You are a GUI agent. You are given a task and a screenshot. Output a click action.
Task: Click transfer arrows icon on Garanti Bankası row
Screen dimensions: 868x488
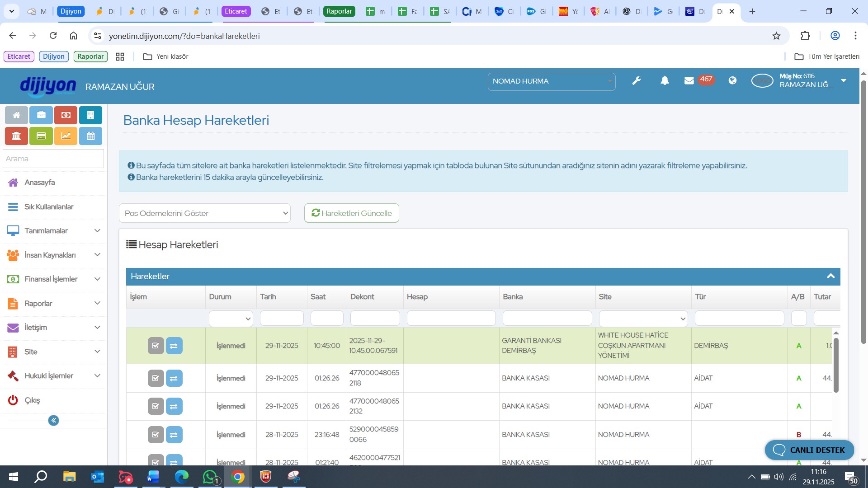(x=174, y=346)
